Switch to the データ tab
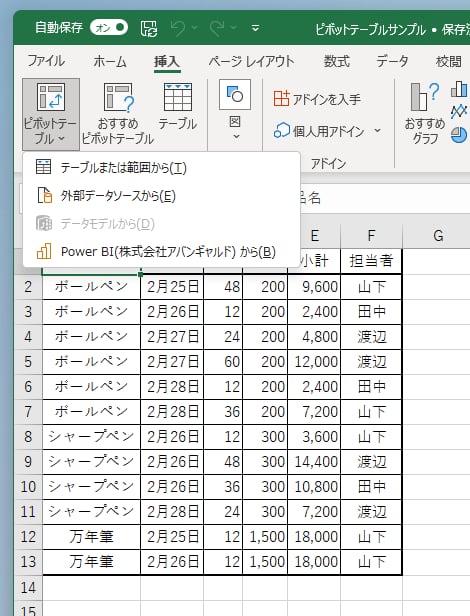 tap(393, 62)
